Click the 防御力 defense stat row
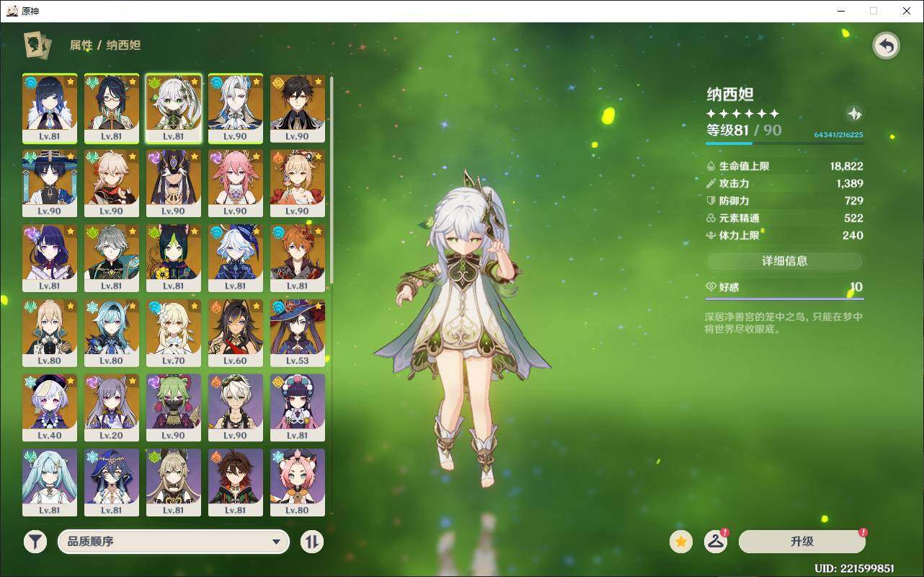 tap(784, 201)
